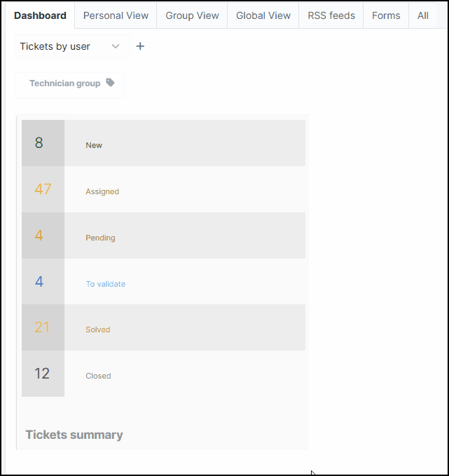Viewport: 449px width, 476px height.
Task: Open the Group View tab
Action: coord(192,15)
